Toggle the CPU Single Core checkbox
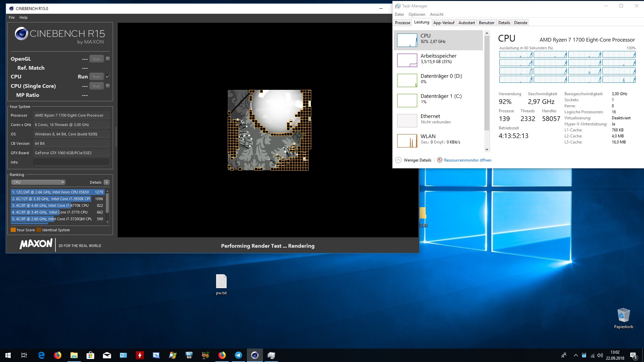This screenshot has width=644, height=362. pos(108,86)
